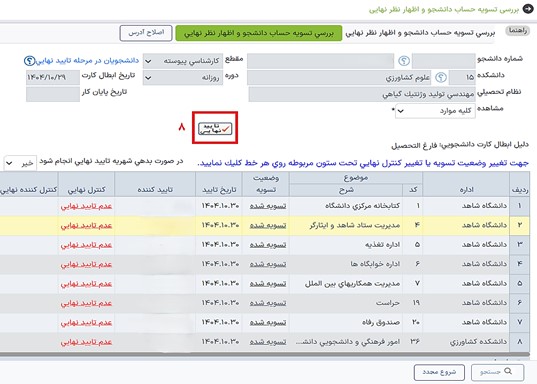Select the کتابخانه مرکزی دانشگاه description cell

pos(346,206)
